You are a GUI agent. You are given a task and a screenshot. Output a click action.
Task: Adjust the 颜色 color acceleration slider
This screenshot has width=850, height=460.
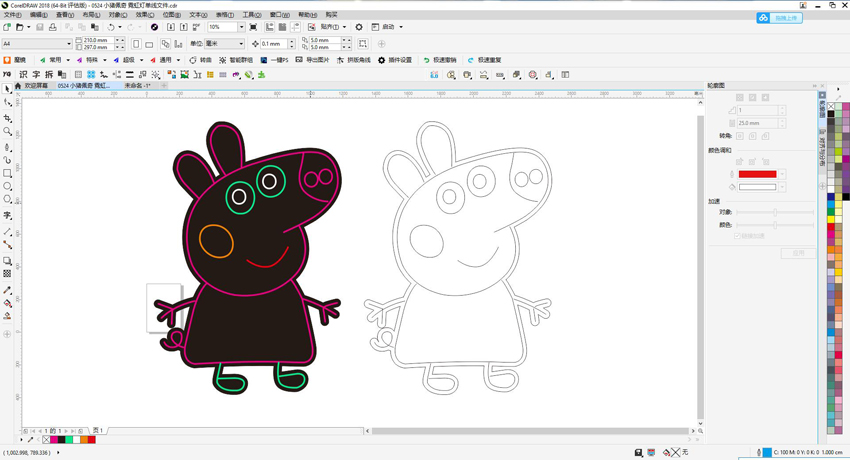775,225
